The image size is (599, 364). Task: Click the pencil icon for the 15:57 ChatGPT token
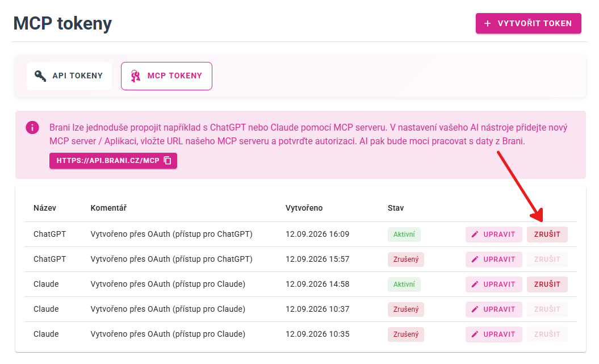click(475, 260)
